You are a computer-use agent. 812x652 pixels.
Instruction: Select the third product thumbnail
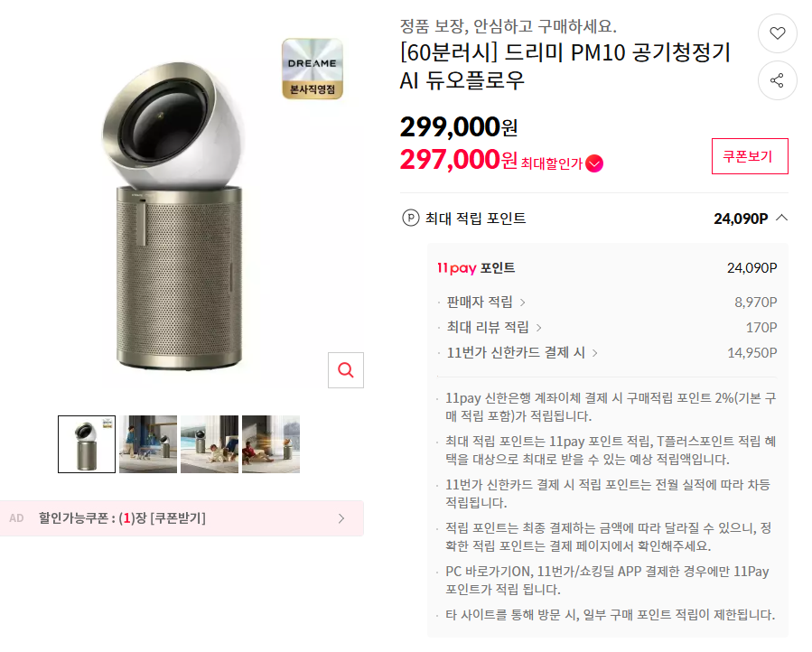coord(210,444)
